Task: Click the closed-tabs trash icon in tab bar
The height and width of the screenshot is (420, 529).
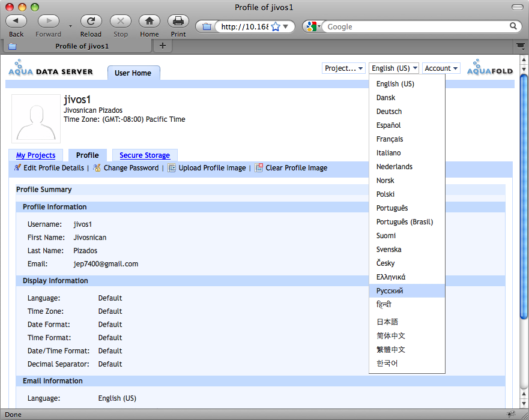Action: pyautogui.click(x=521, y=46)
